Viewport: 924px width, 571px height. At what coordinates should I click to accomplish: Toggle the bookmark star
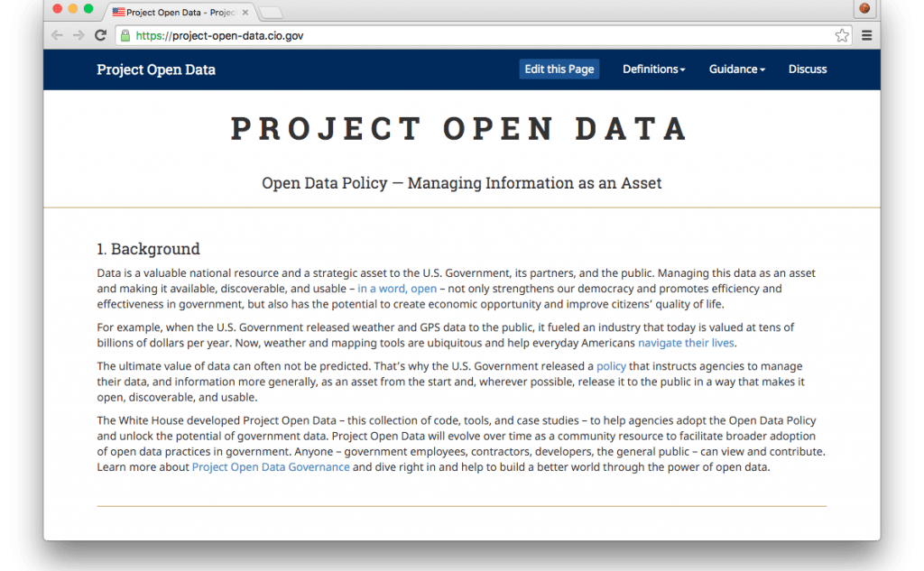point(842,35)
